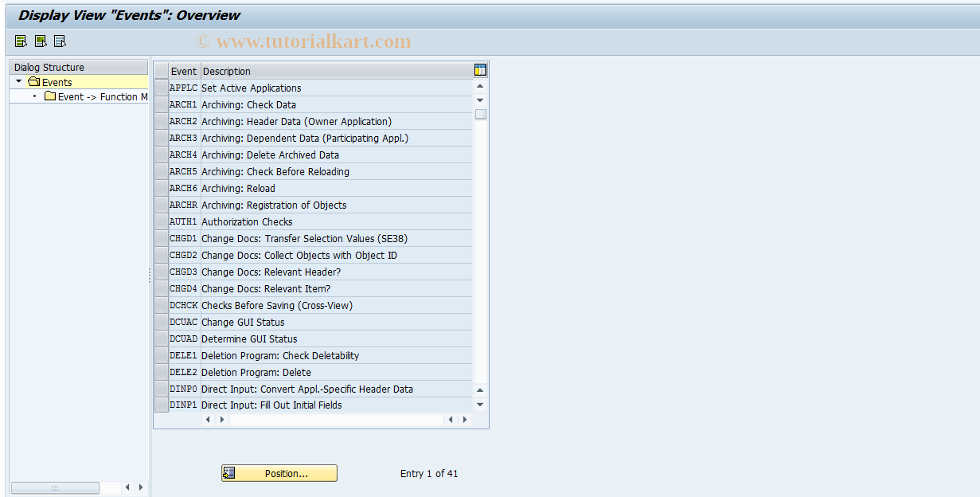Collapse the Events tree node arrow
The height and width of the screenshot is (497, 980).
point(18,81)
